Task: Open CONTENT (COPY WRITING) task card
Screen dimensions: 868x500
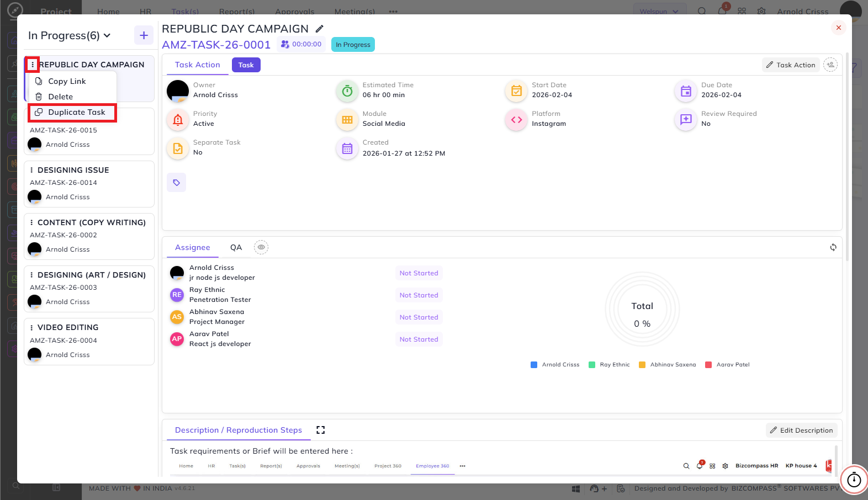Action: (x=89, y=236)
